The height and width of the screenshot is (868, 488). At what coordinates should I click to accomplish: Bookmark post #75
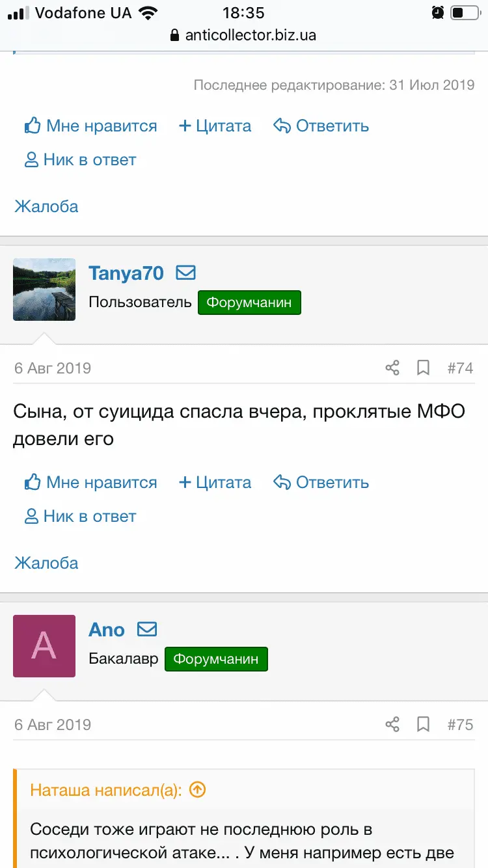point(423,724)
